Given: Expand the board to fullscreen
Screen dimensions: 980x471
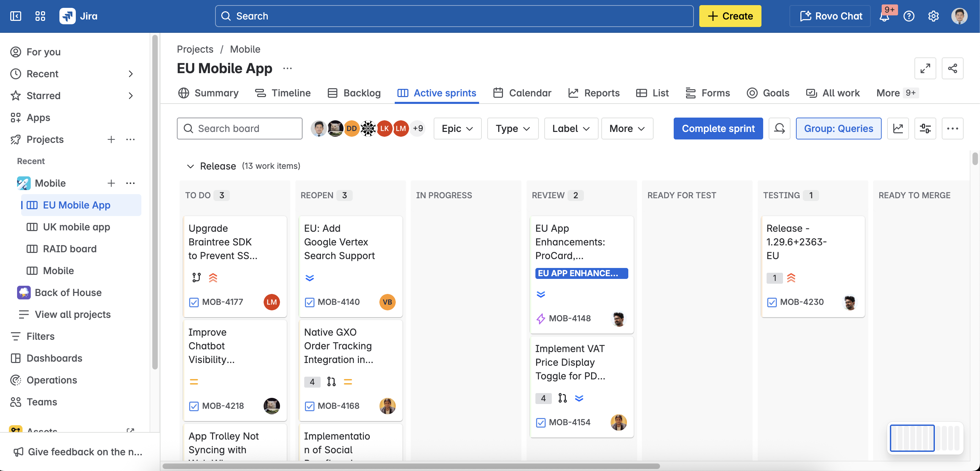Looking at the screenshot, I should tap(925, 68).
